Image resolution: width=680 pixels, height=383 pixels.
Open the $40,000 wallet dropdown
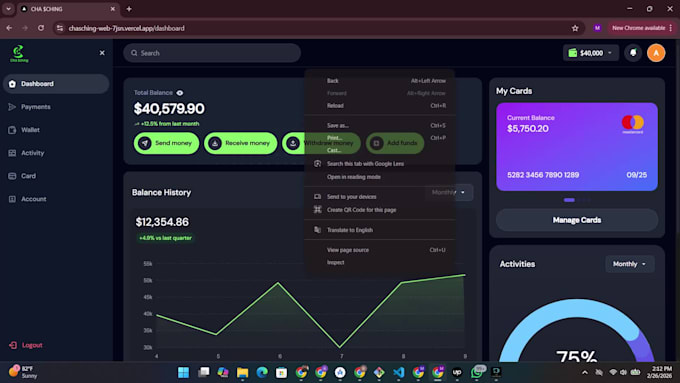pyautogui.click(x=590, y=53)
